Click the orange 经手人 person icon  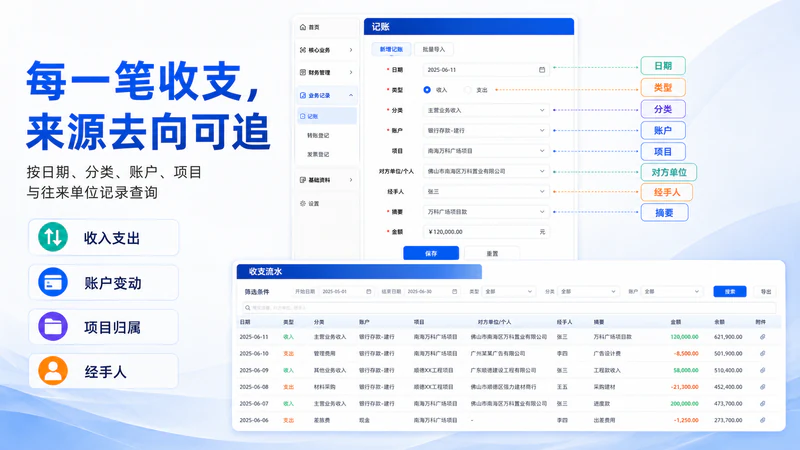click(x=53, y=371)
